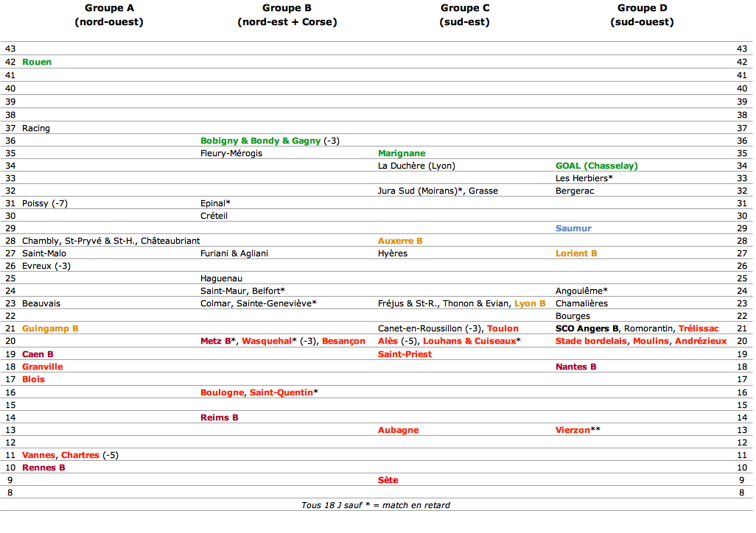
Task: Select Chamalières in Groupe D
Action: point(581,303)
